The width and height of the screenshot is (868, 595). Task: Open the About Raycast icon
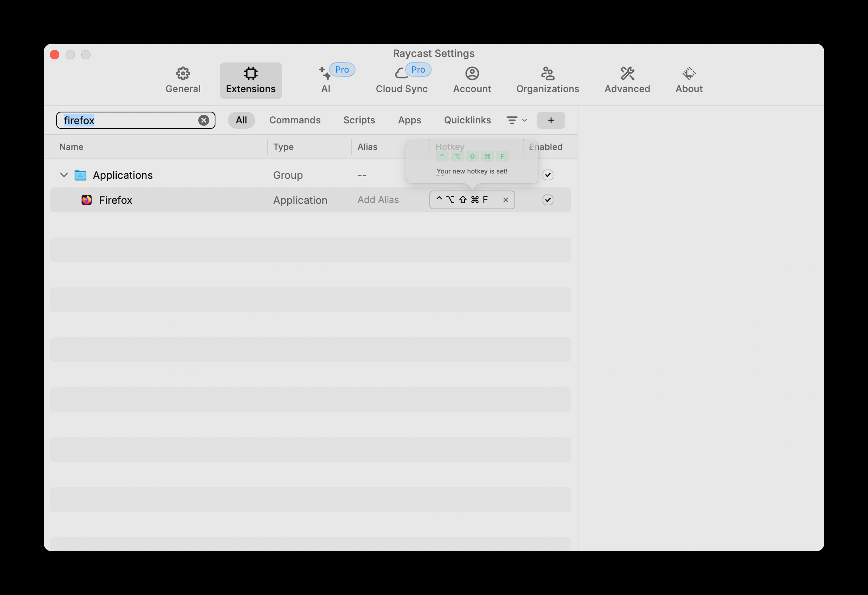click(689, 73)
